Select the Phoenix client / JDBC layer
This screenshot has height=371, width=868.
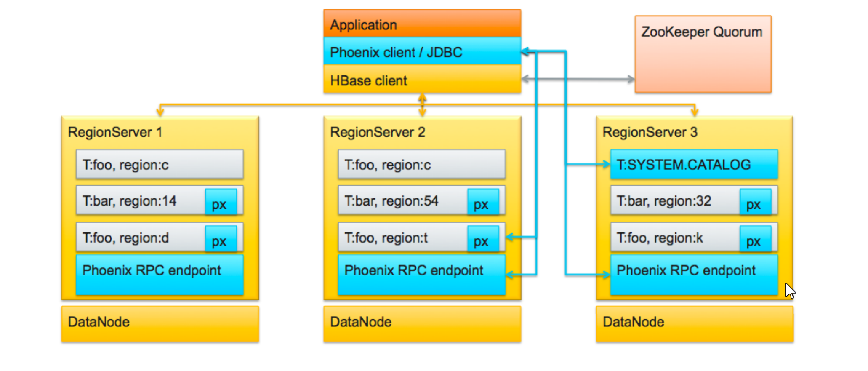422,51
